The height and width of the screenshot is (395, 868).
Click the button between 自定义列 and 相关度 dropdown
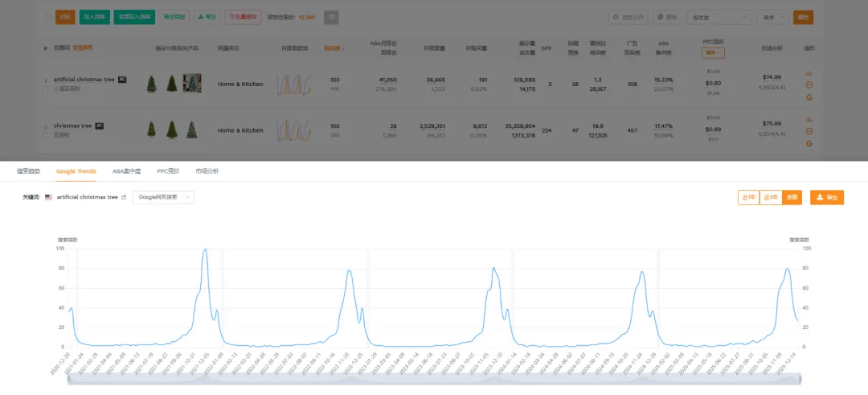(x=667, y=17)
